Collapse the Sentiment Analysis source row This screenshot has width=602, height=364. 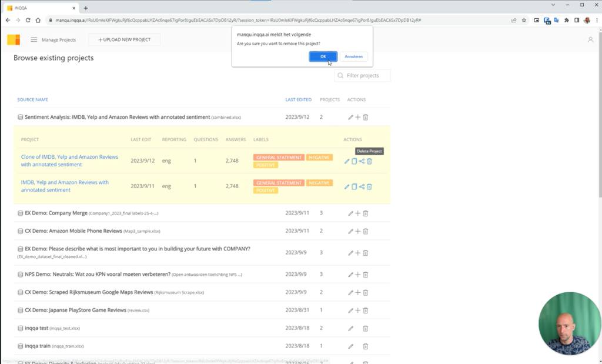pos(202,117)
